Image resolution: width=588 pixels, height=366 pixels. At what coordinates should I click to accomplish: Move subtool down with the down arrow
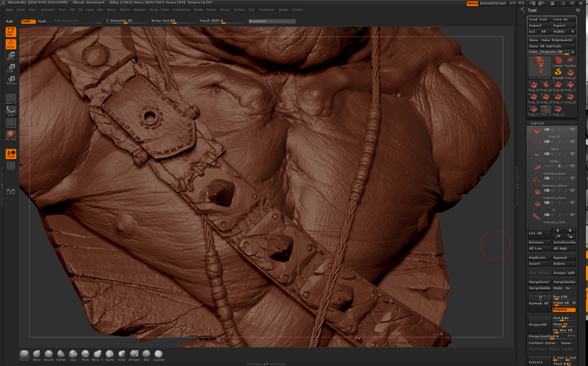(x=570, y=231)
